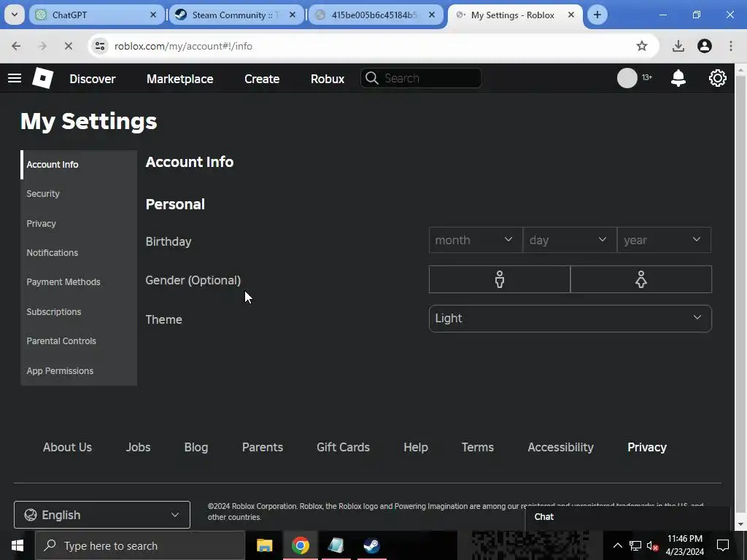747x560 pixels.
Task: Follow the Blog footer link
Action: tap(196, 447)
